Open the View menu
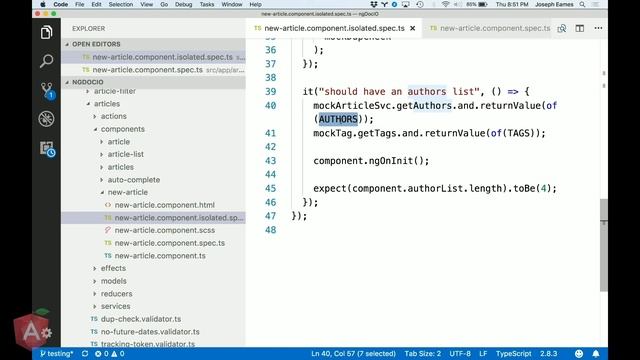 (x=147, y=4)
